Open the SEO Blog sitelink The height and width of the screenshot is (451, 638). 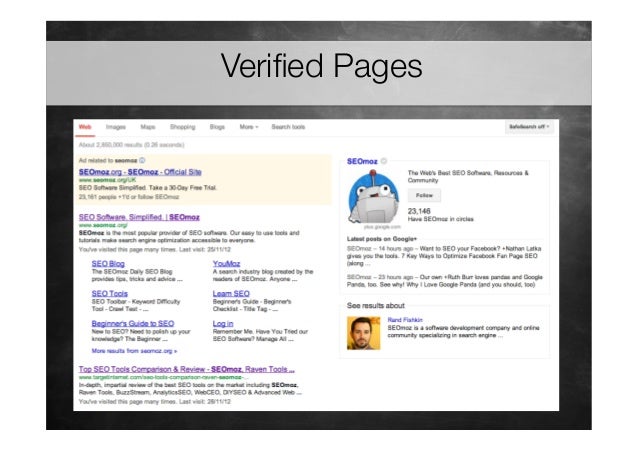pos(108,264)
